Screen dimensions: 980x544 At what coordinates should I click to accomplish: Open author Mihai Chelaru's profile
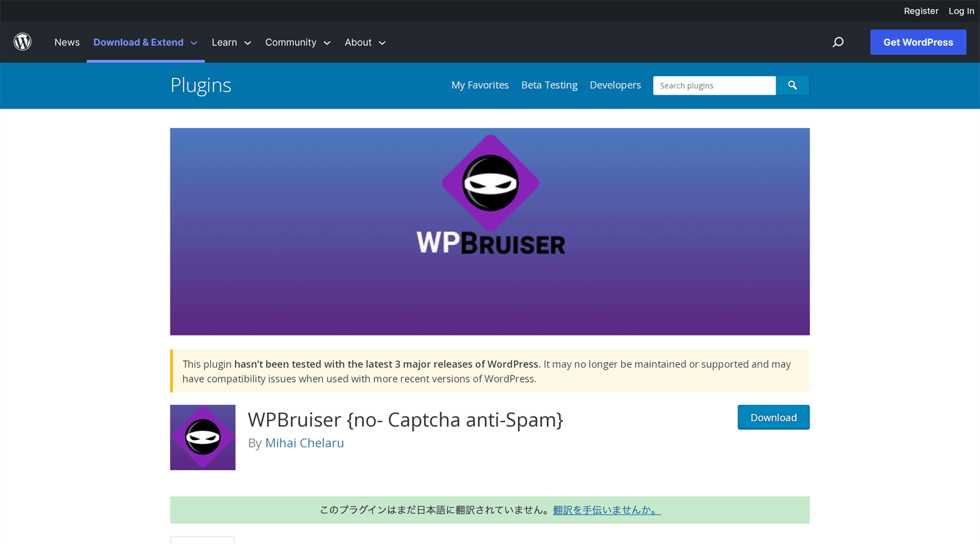click(304, 443)
